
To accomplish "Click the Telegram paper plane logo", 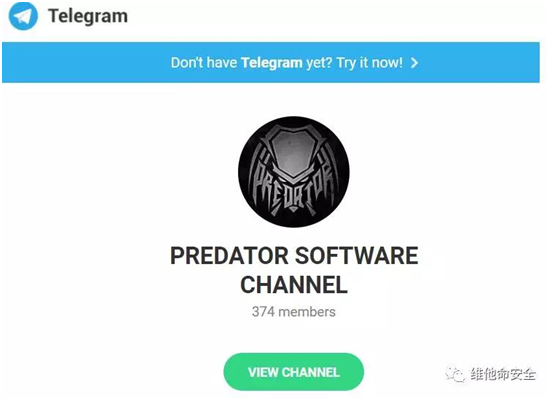I will click(x=23, y=16).
